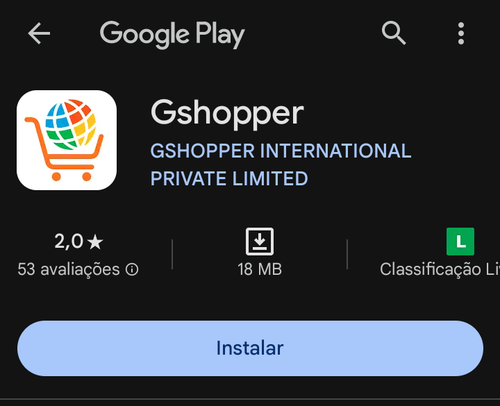Install the app with Instalar button
The image size is (500, 406).
250,348
